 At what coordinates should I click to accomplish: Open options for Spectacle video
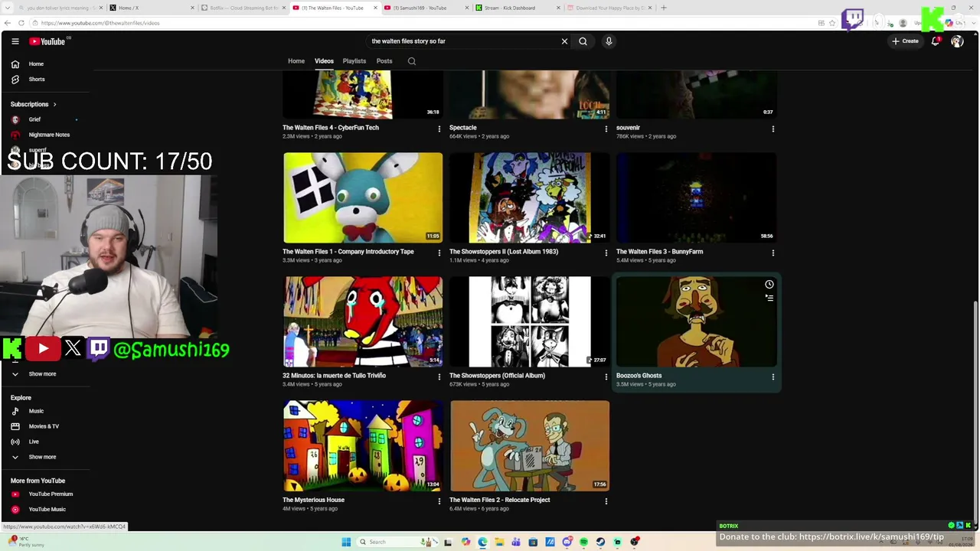(x=606, y=129)
